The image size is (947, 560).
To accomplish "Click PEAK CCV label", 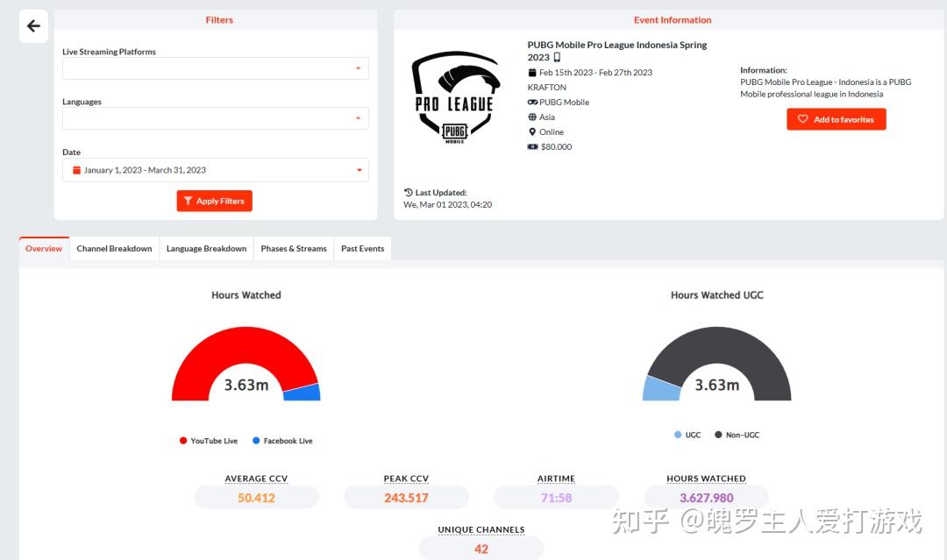I will coord(406,478).
